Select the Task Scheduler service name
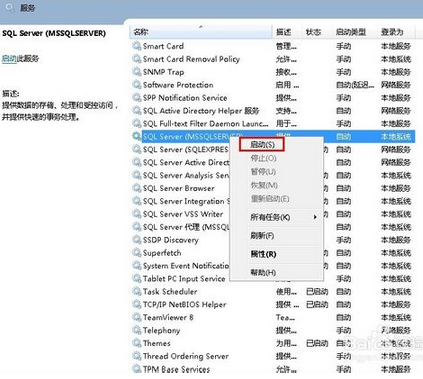This screenshot has height=379, width=423. coord(170,291)
